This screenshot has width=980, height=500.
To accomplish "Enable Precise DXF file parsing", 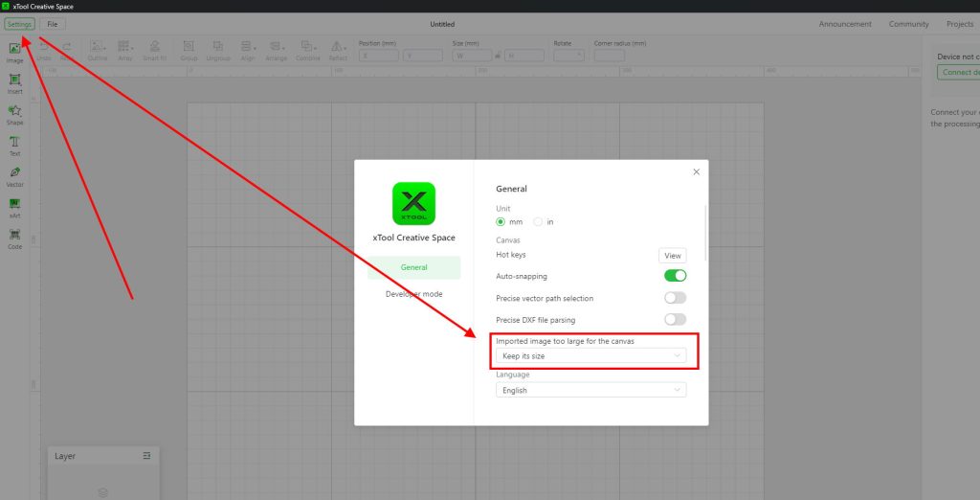I will [x=675, y=320].
